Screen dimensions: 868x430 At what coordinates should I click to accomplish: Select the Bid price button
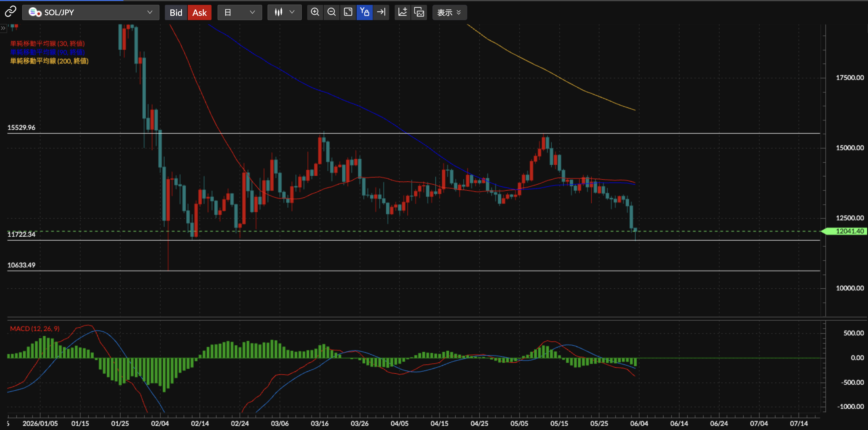176,12
